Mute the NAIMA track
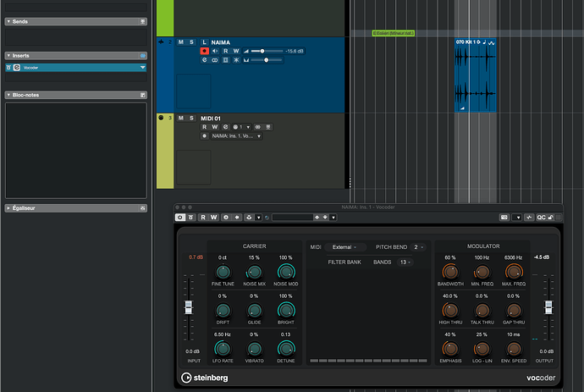This screenshot has width=584, height=392. [181, 41]
